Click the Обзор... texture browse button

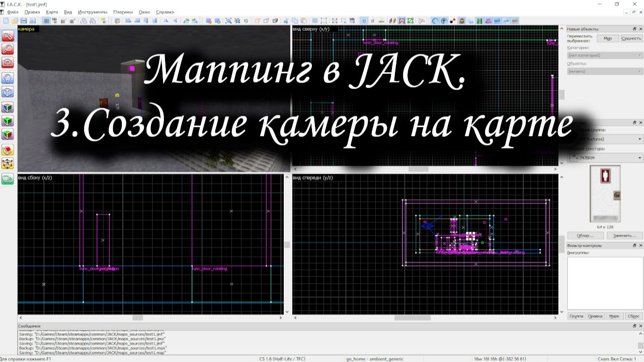586,236
